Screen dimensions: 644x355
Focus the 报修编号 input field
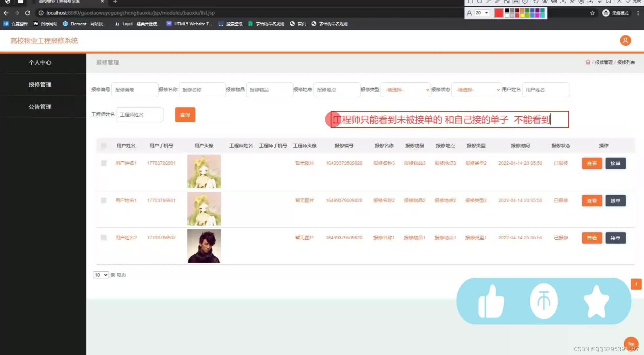135,90
